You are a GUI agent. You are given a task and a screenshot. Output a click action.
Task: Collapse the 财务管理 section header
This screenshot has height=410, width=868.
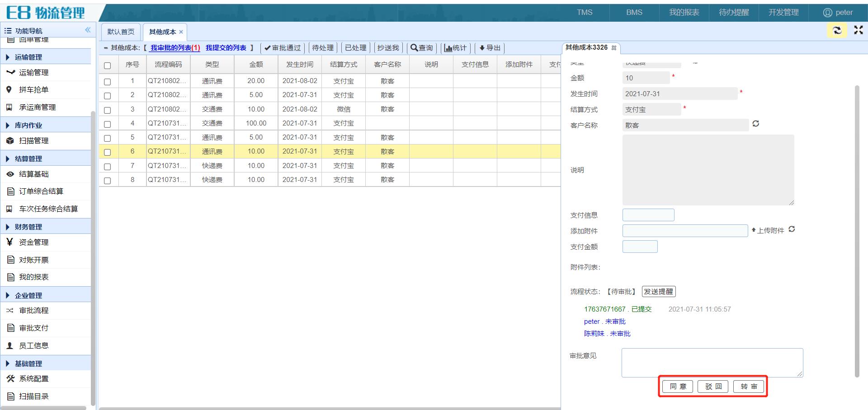click(45, 227)
